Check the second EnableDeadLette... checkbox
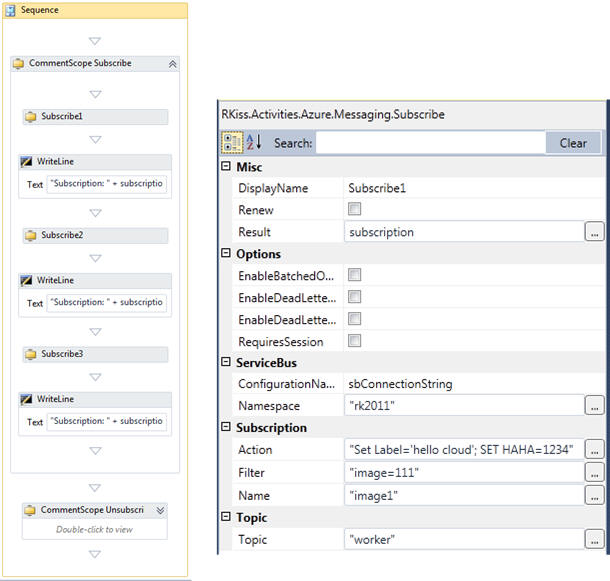This screenshot has height=581, width=610. 354,319
